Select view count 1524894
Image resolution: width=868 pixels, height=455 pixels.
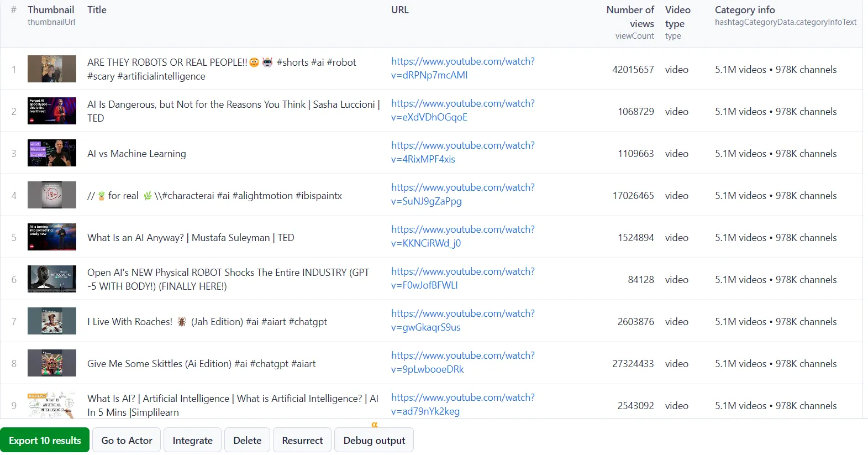pyautogui.click(x=635, y=238)
